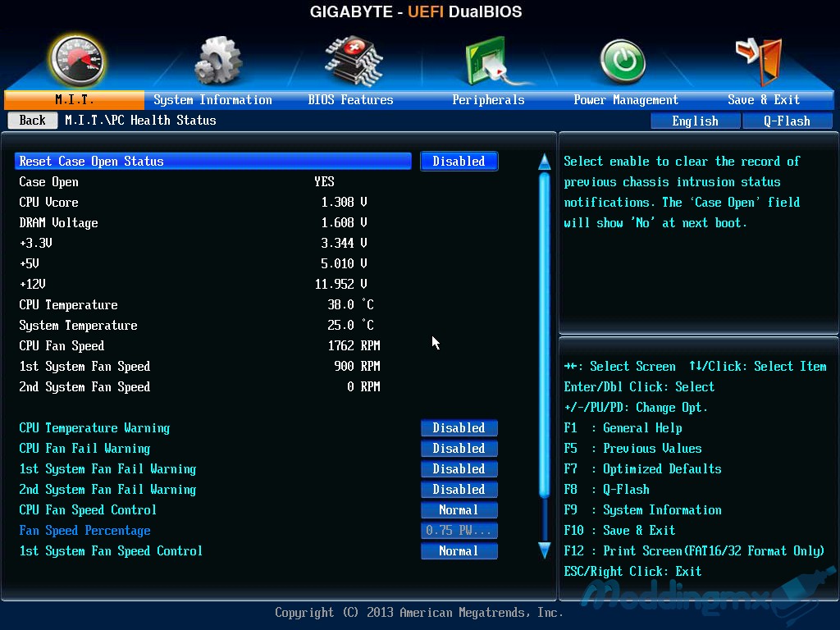Click the Fan Speed Percentage 0.75 PW value
Screen dimensions: 840x630
click(x=459, y=531)
